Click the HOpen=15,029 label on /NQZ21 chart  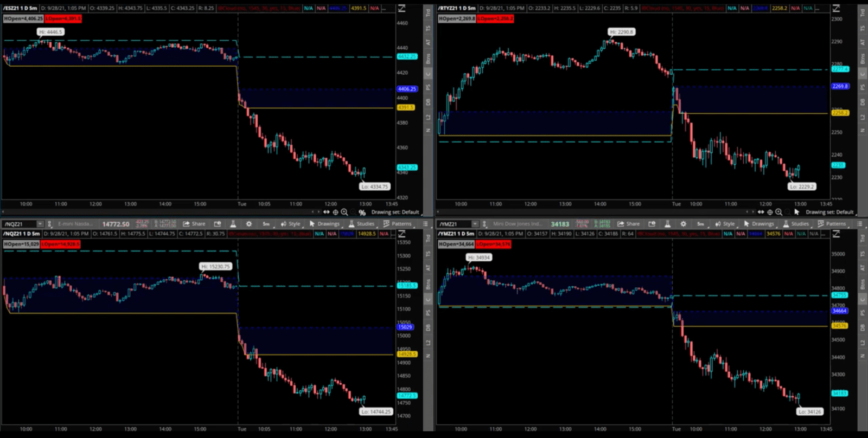pyautogui.click(x=21, y=244)
